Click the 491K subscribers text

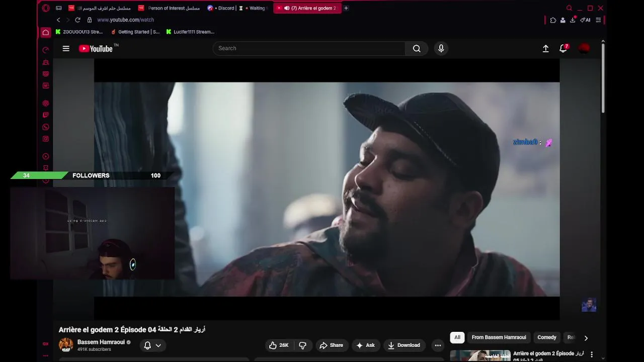(x=94, y=349)
